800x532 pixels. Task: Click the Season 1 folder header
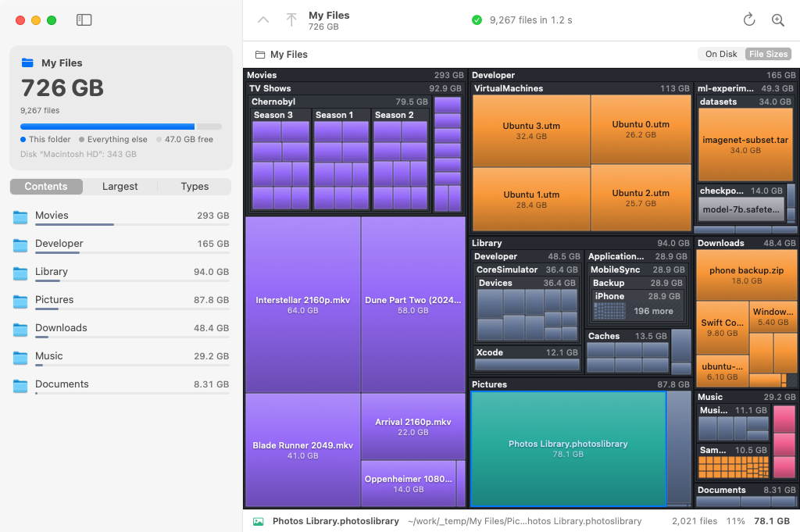coord(341,115)
